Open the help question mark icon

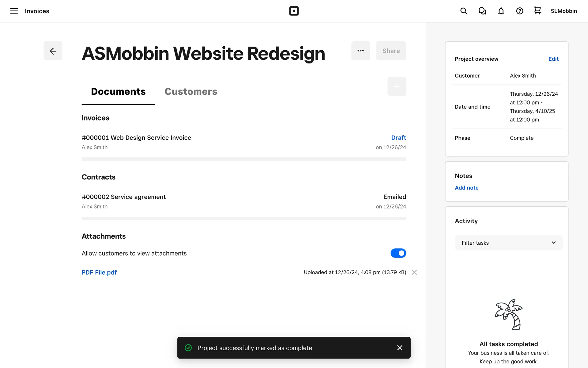(519, 11)
